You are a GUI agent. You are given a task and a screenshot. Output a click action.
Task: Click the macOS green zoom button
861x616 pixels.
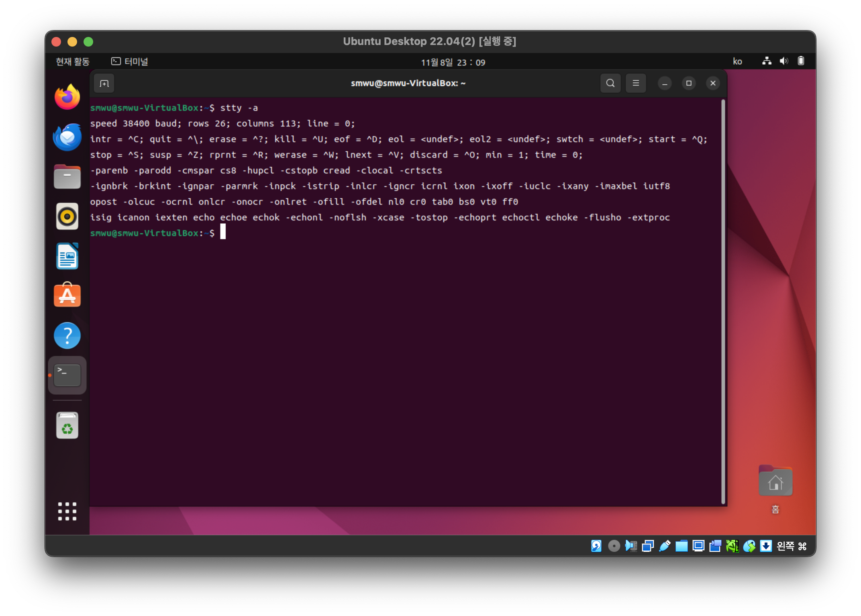pos(88,42)
